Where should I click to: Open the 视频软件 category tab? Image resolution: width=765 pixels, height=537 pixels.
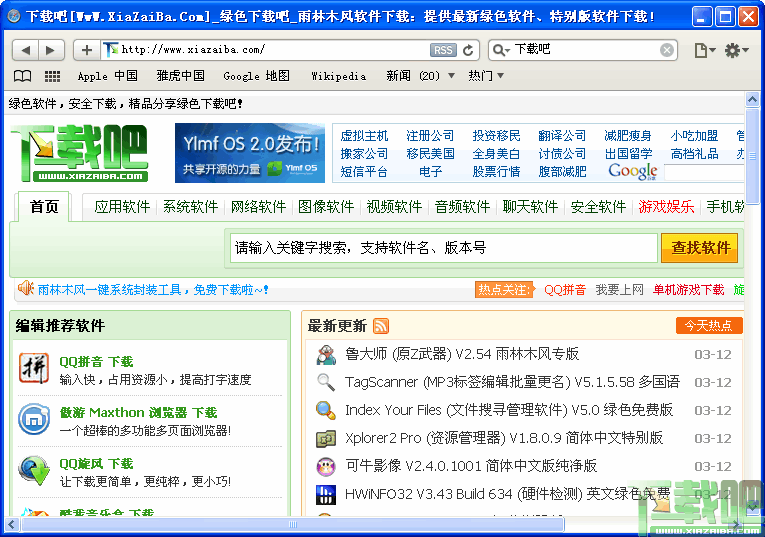click(x=394, y=207)
